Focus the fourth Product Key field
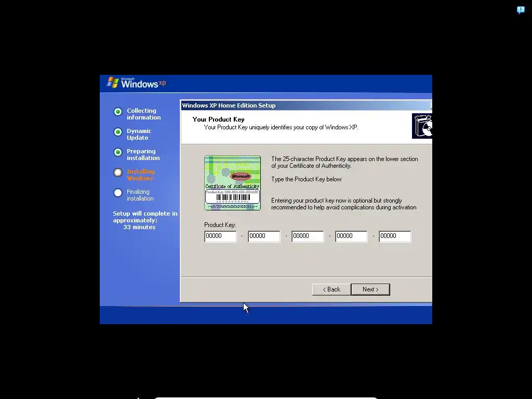The width and height of the screenshot is (532, 399). point(351,236)
